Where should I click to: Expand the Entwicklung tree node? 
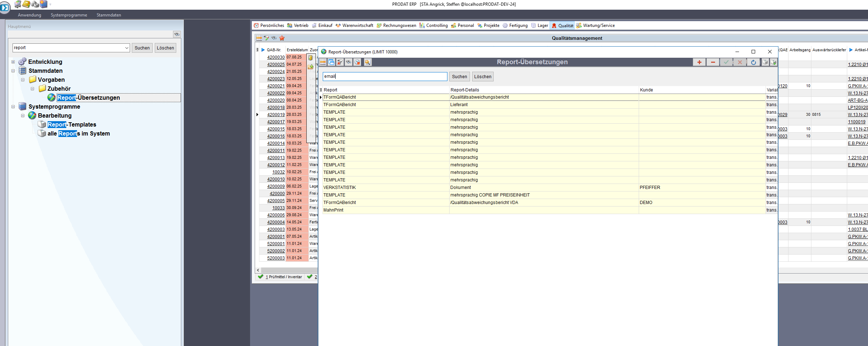click(13, 62)
